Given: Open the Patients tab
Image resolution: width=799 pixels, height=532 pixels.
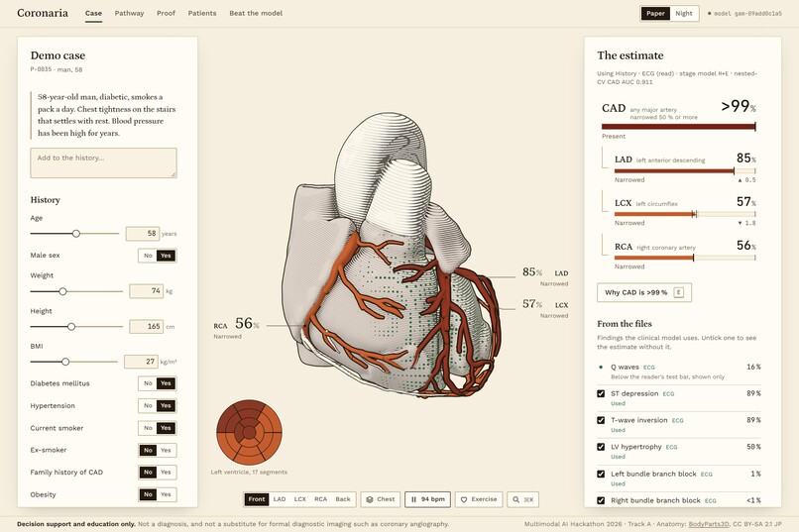Looking at the screenshot, I should point(202,13).
